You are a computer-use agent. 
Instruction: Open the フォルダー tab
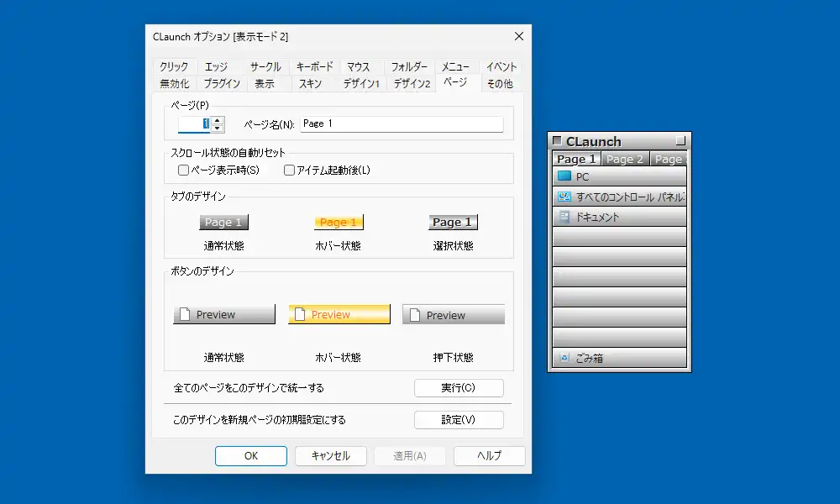coord(409,66)
